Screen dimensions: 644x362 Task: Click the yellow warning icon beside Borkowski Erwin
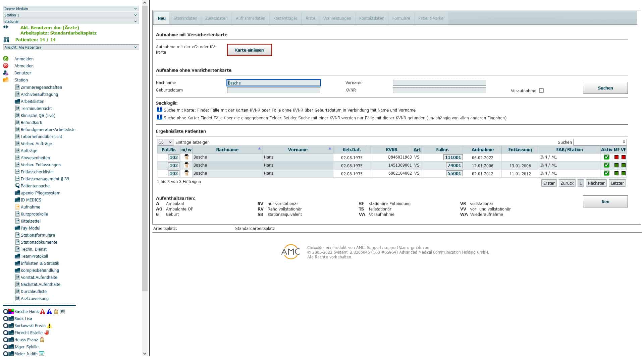(x=50, y=326)
